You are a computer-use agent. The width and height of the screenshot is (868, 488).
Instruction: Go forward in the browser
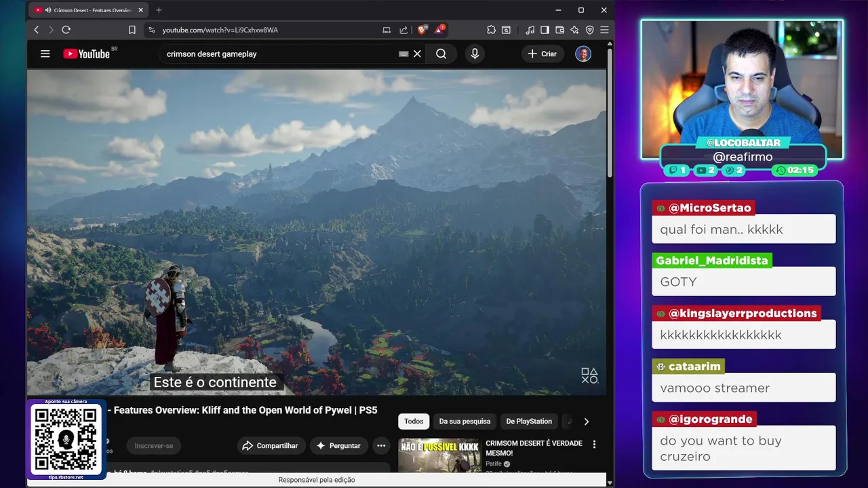(51, 30)
